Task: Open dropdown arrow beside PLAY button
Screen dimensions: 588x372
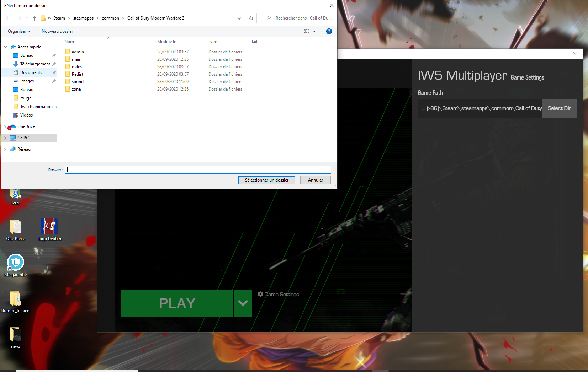Action: click(243, 303)
